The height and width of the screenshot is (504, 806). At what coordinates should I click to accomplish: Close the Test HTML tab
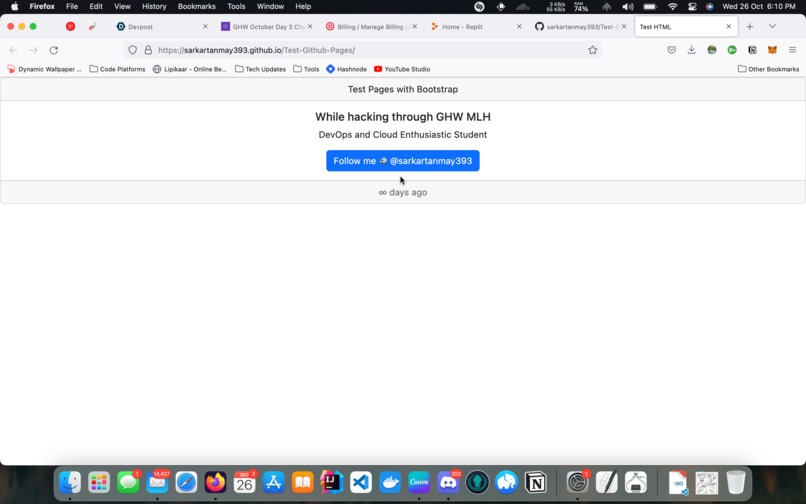pyautogui.click(x=728, y=26)
